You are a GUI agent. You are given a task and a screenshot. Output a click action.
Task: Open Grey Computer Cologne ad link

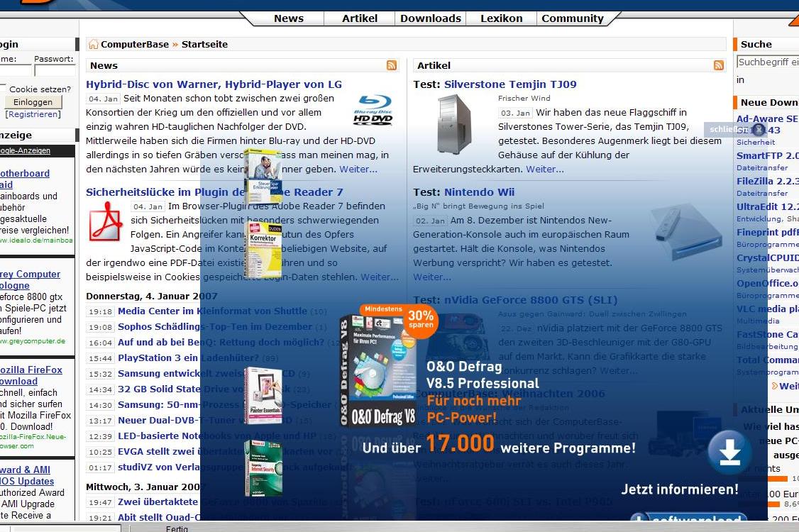tap(30, 279)
